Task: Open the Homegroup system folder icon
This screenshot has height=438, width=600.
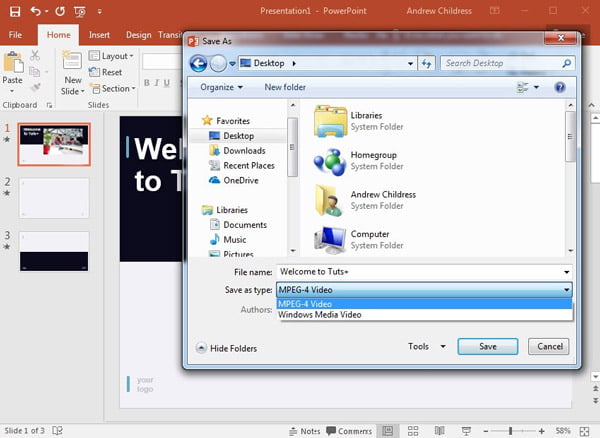Action: click(329, 161)
